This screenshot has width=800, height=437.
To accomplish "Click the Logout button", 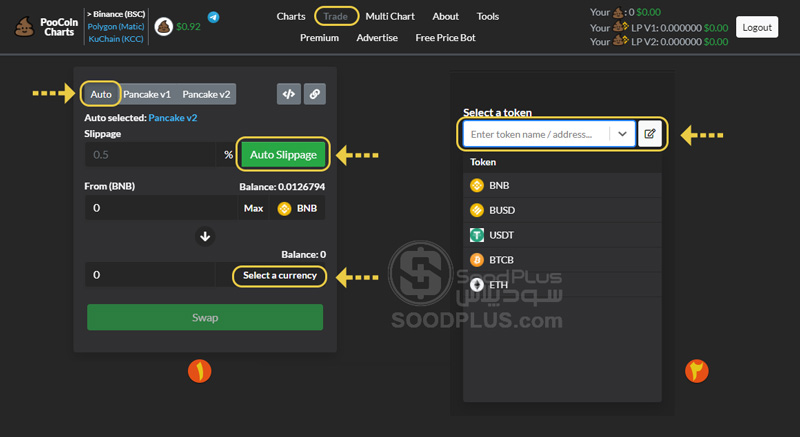I will point(757,28).
